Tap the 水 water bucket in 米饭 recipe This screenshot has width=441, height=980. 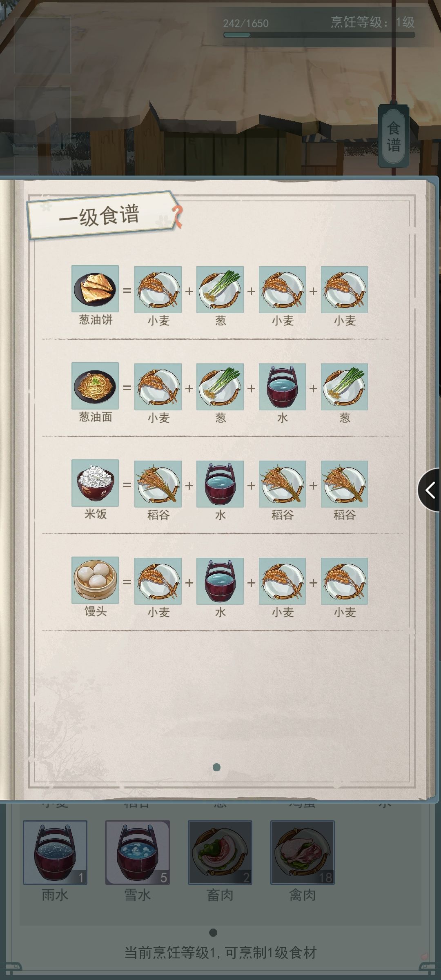click(220, 484)
